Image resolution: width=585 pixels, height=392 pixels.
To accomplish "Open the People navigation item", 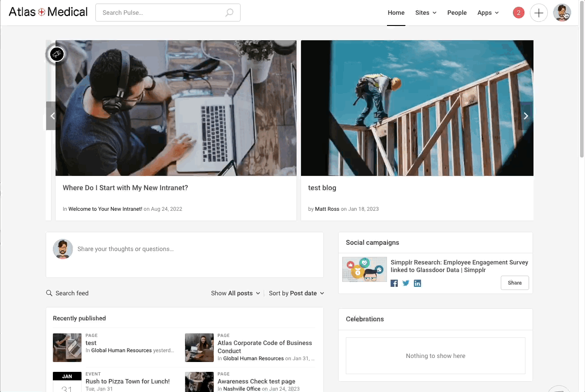I will pyautogui.click(x=457, y=13).
